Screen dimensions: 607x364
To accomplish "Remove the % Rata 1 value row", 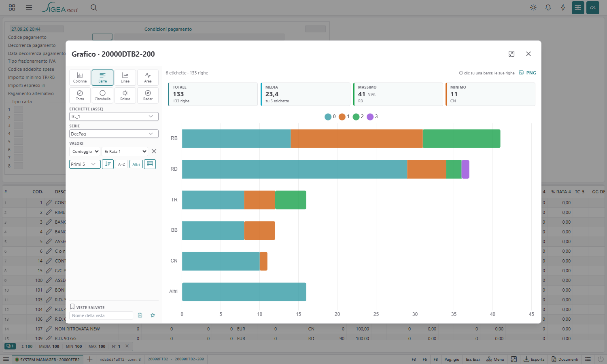I will 154,151.
